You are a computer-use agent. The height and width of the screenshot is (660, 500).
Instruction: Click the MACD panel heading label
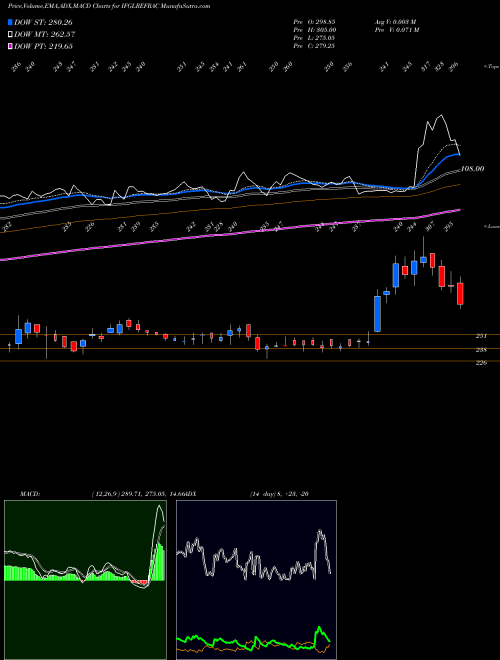29,494
